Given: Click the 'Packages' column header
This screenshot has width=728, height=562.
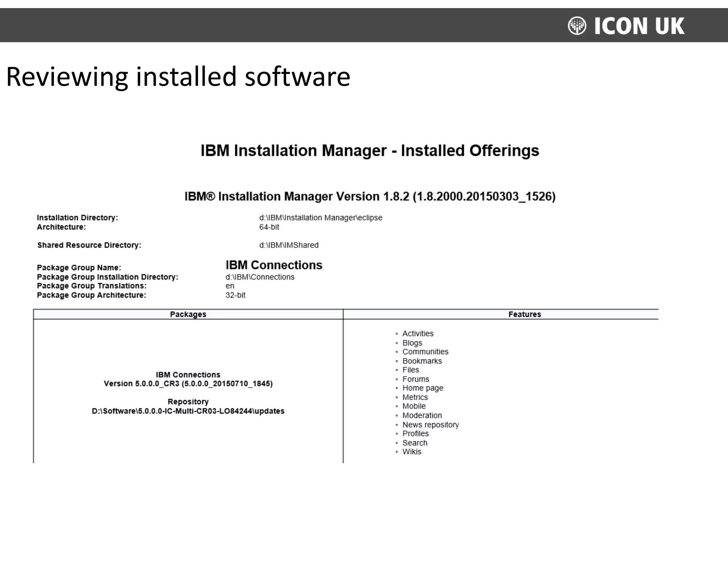Looking at the screenshot, I should pyautogui.click(x=188, y=314).
